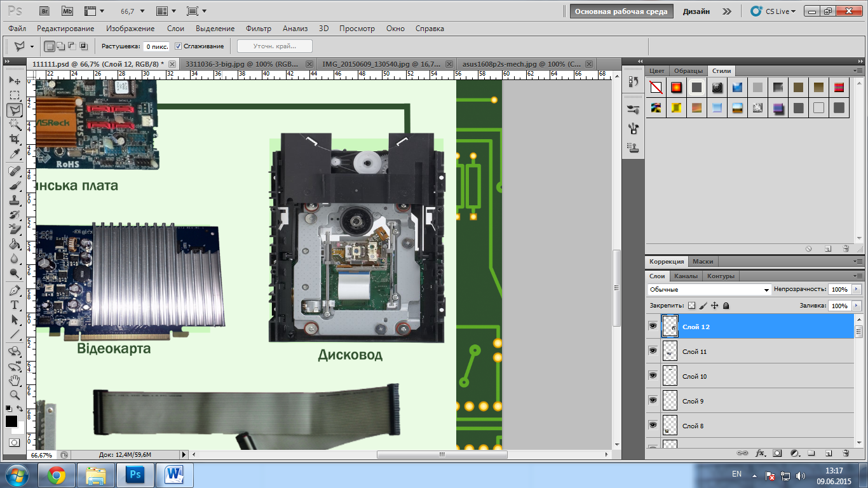Viewport: 868px width, 488px height.
Task: Open the blend mode dropdown Обычные
Action: tap(709, 290)
